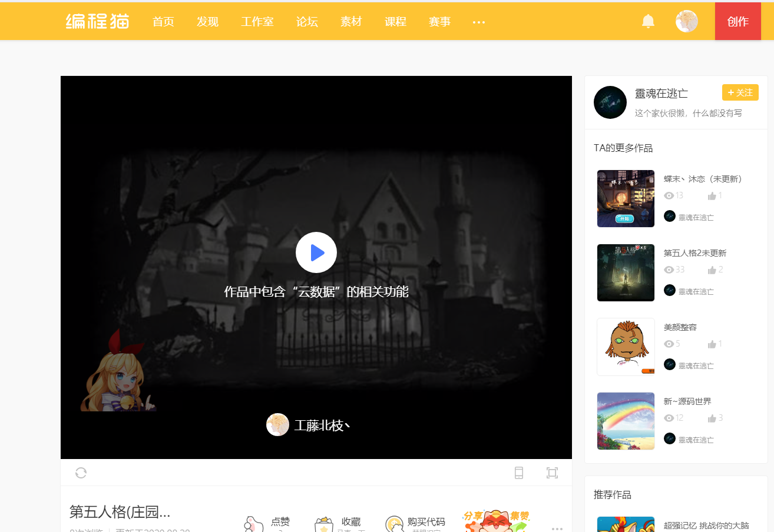774x532 pixels.
Task: Open the 分享集赞 share banner
Action: tap(497, 521)
